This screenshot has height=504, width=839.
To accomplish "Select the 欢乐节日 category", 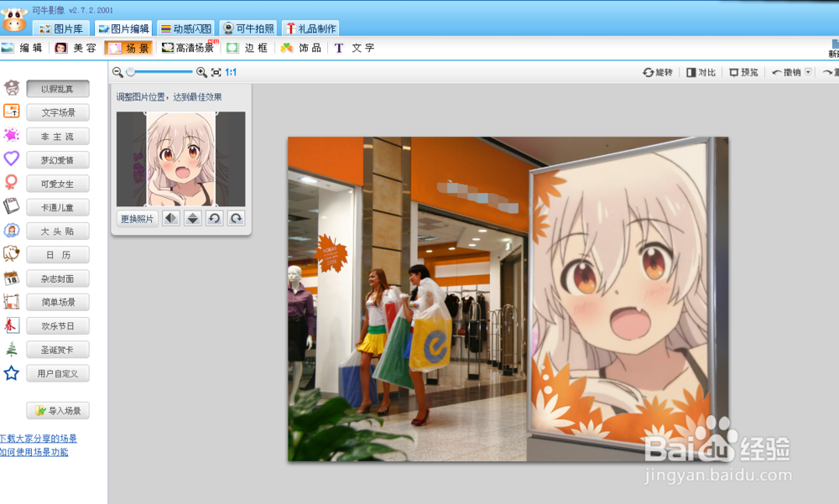I will coord(58,326).
